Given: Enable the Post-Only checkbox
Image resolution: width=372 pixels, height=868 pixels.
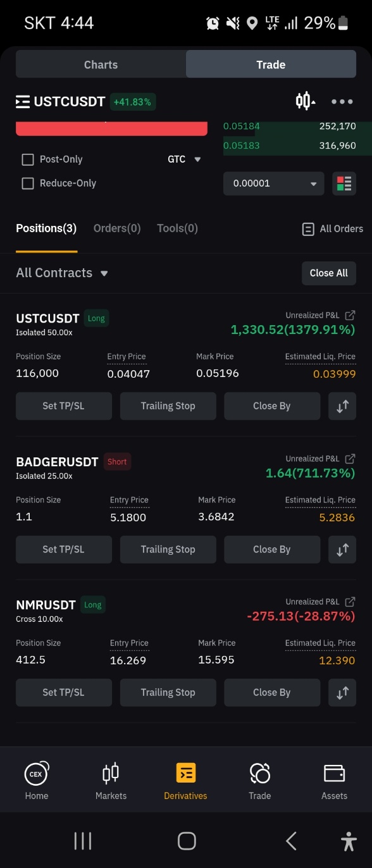Looking at the screenshot, I should click(28, 159).
